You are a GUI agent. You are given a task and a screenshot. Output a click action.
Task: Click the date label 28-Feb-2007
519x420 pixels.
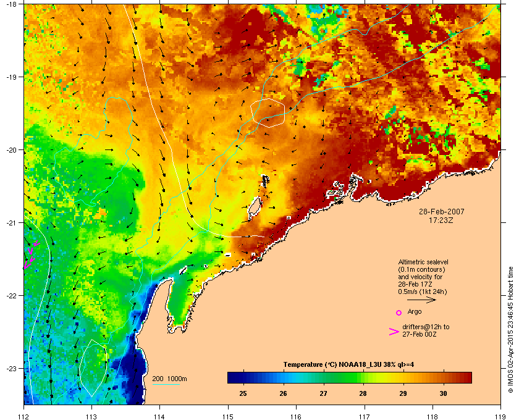point(442,211)
